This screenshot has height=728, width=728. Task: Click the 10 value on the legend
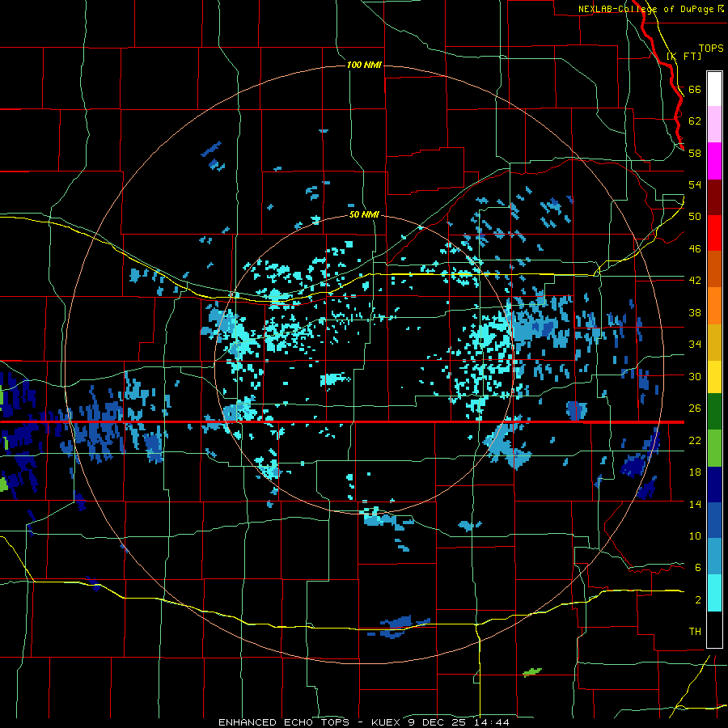coord(695,536)
